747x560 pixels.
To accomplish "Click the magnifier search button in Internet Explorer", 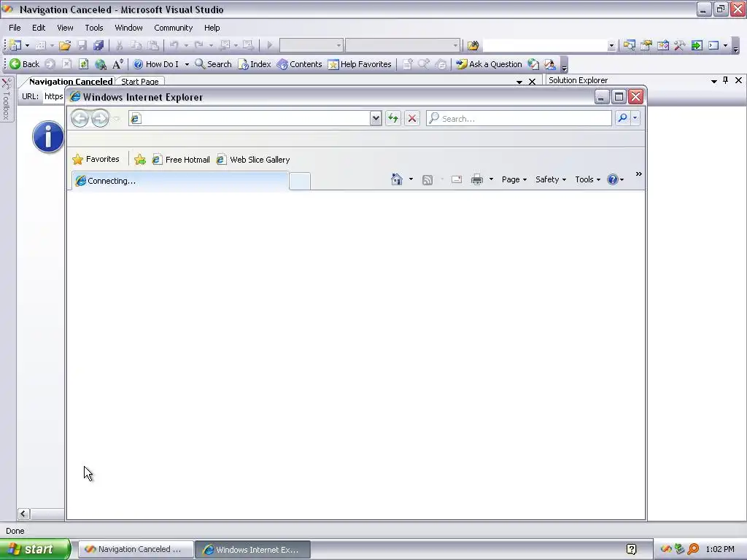I will pyautogui.click(x=622, y=118).
